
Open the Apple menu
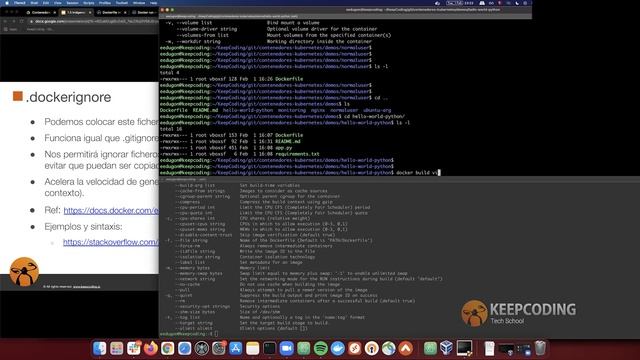pyautogui.click(x=6, y=3)
